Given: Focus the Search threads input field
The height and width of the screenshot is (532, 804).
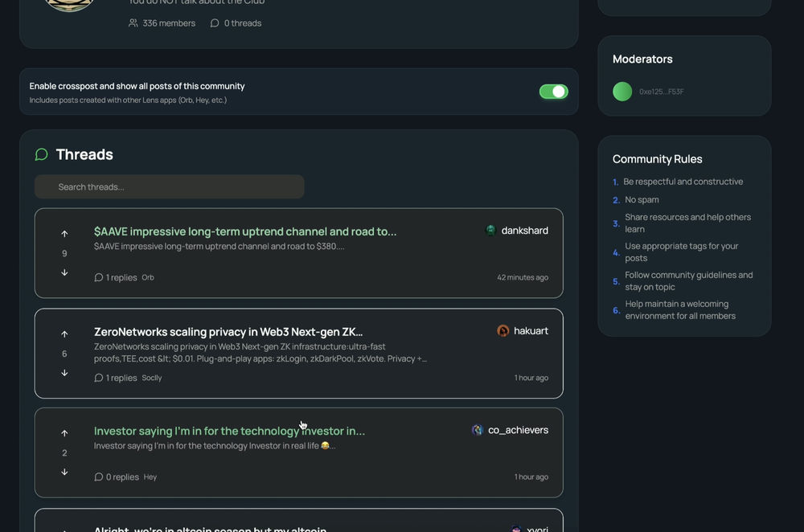Looking at the screenshot, I should coord(169,186).
